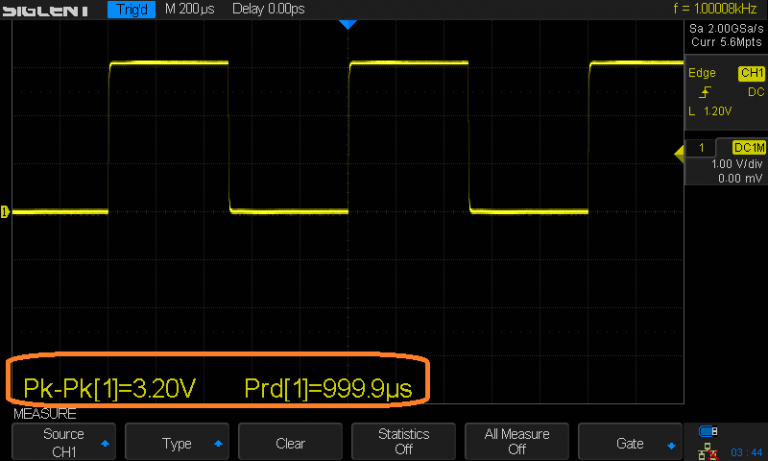Click the CH1 trigger source badge

coord(750,74)
